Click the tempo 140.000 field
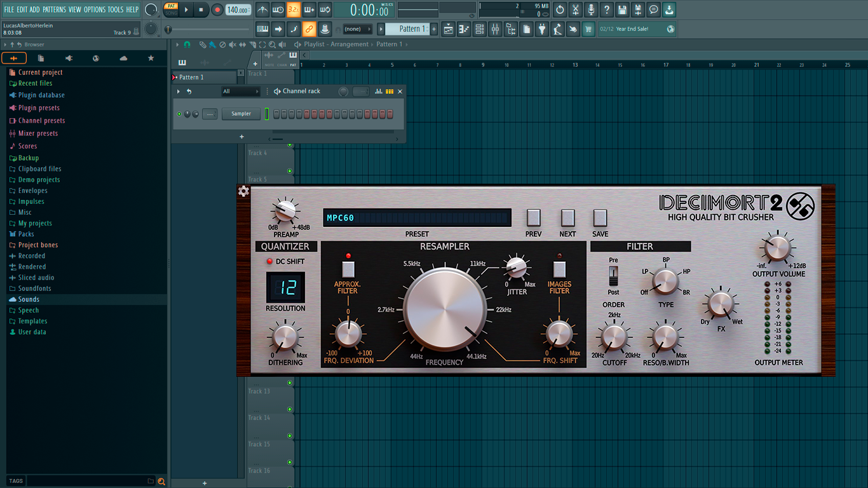 (x=238, y=10)
